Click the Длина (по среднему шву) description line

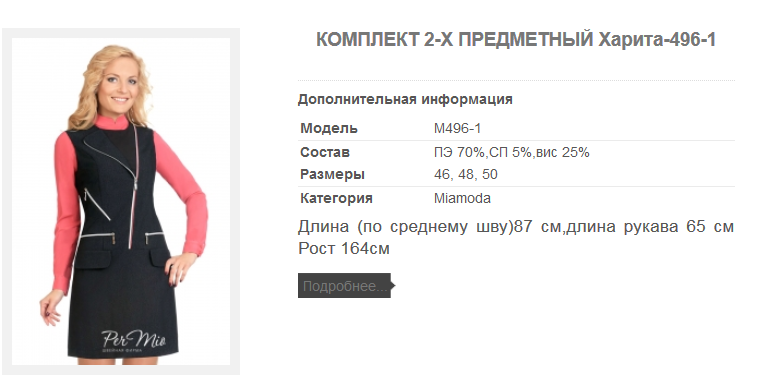click(x=515, y=227)
